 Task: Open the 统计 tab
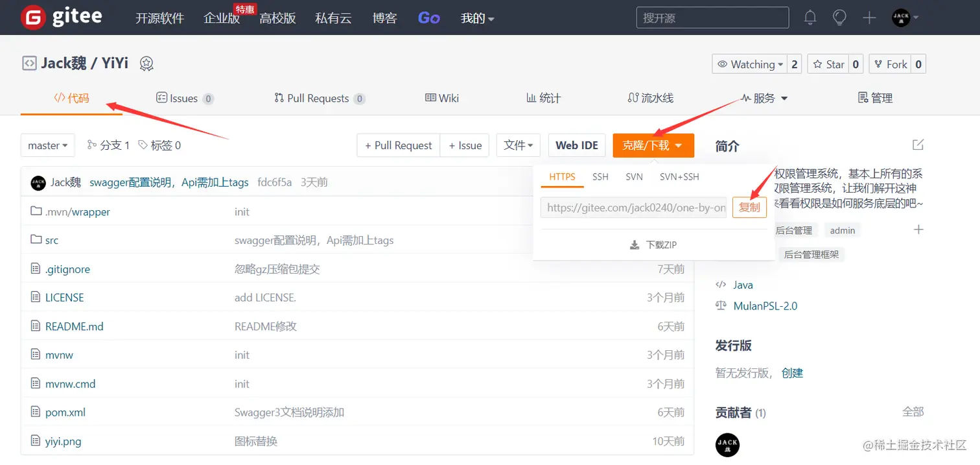tap(543, 98)
